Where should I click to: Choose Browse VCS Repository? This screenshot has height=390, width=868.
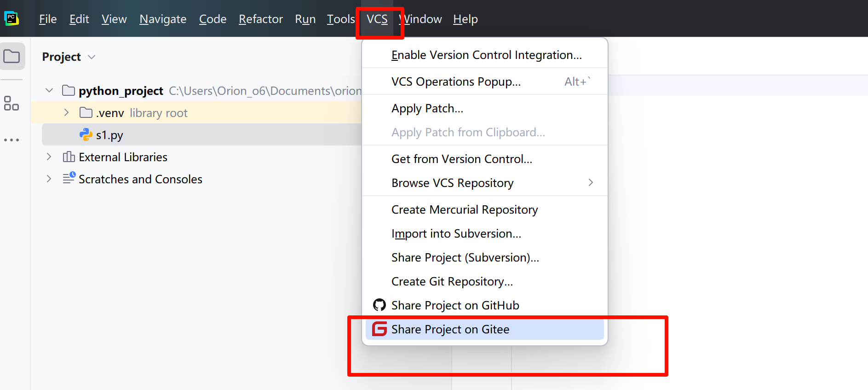[485, 183]
